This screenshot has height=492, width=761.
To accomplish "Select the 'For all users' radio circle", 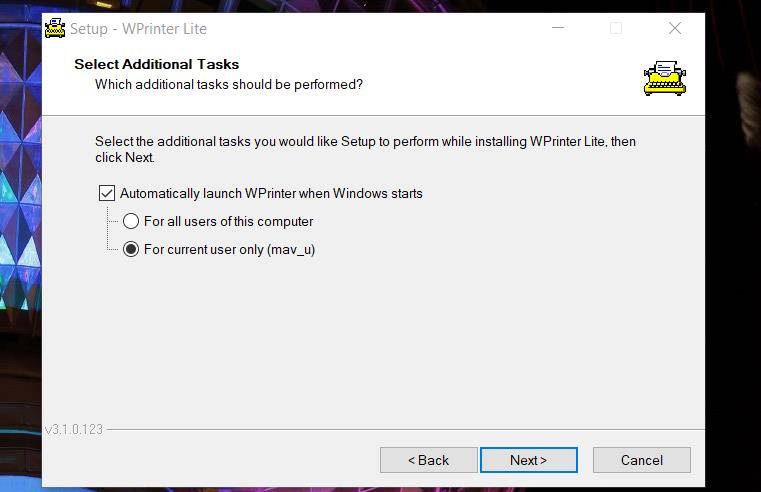I will (131, 221).
